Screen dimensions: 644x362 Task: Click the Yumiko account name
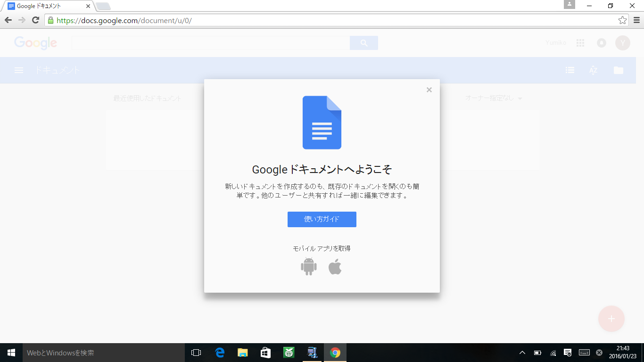[x=556, y=43]
